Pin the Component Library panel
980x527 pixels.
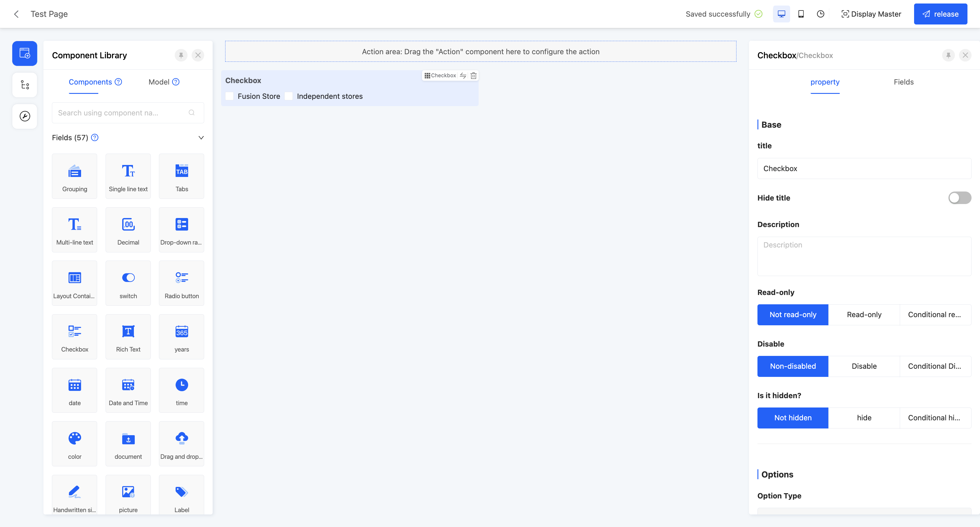pos(181,55)
